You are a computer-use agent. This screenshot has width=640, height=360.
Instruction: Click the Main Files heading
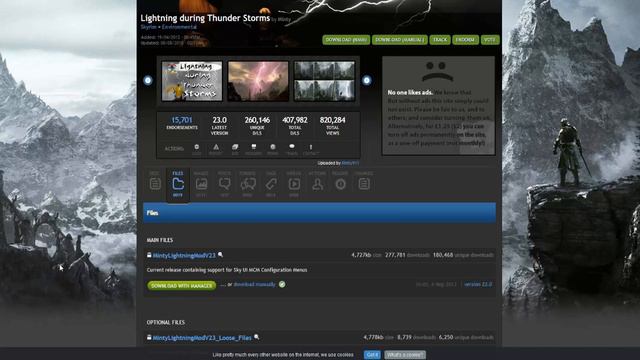click(x=160, y=240)
